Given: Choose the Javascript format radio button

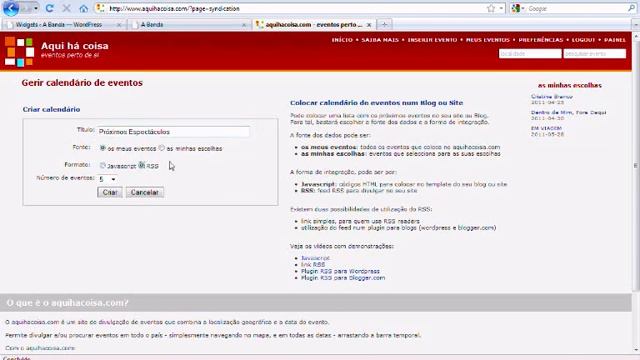Looking at the screenshot, I should click(102, 165).
